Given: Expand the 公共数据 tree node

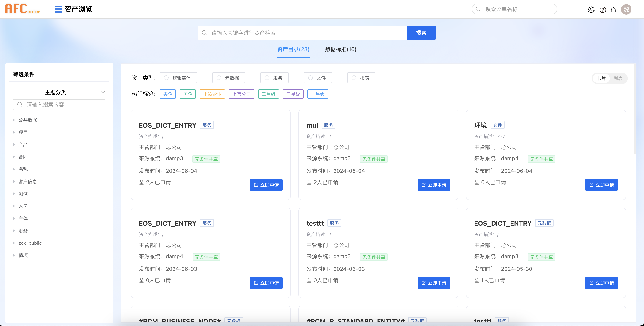Looking at the screenshot, I should pyautogui.click(x=14, y=120).
